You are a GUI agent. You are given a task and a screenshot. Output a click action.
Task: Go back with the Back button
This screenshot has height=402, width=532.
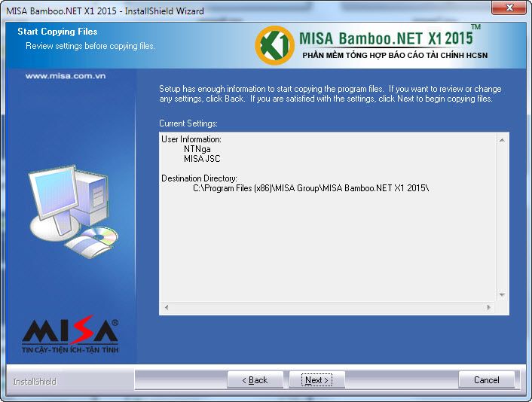255,380
